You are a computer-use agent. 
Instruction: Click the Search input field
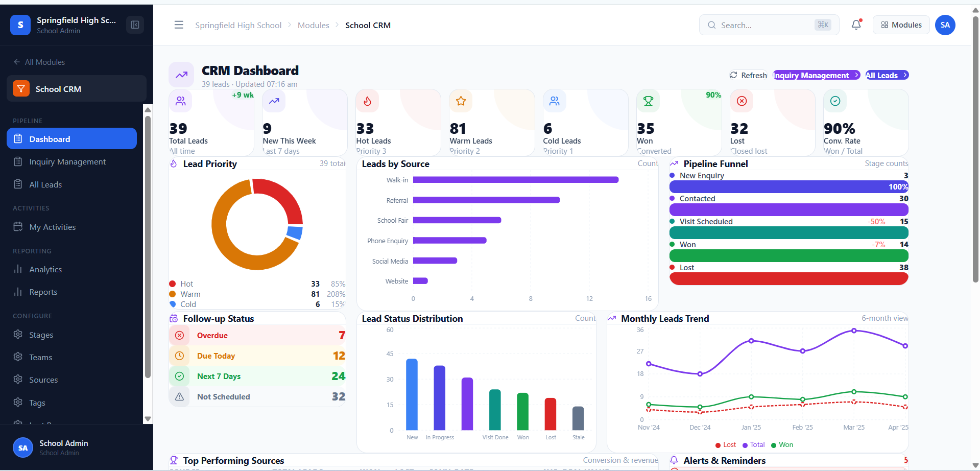click(x=769, y=25)
